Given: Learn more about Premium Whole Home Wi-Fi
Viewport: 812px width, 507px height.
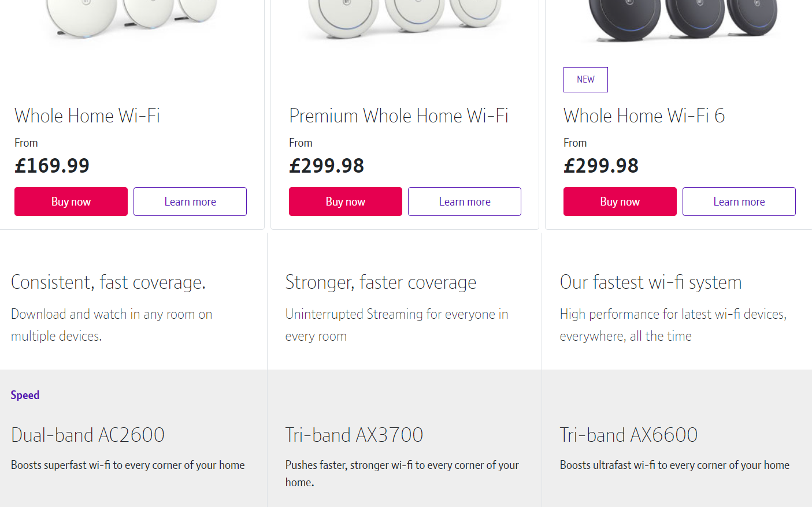Looking at the screenshot, I should tap(465, 202).
